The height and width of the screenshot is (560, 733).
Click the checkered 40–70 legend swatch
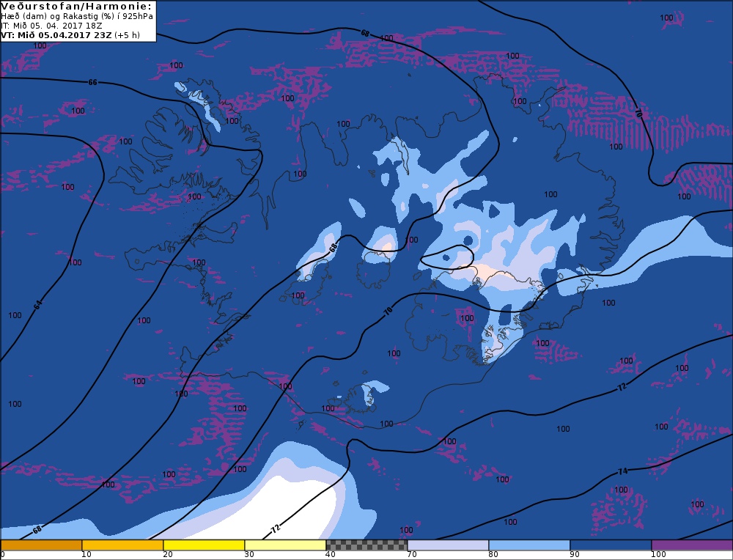tap(366, 545)
